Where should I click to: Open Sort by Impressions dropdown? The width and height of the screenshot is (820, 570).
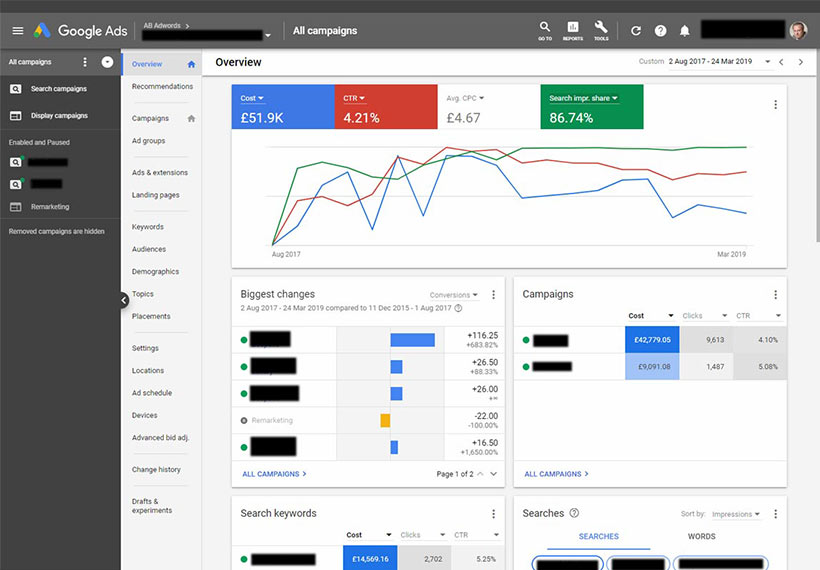[736, 514]
